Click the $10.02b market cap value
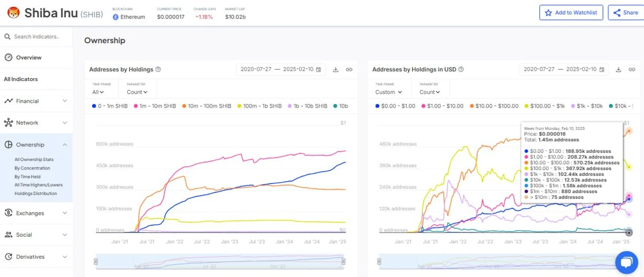Screen dimensions: 644x277 tap(235, 17)
